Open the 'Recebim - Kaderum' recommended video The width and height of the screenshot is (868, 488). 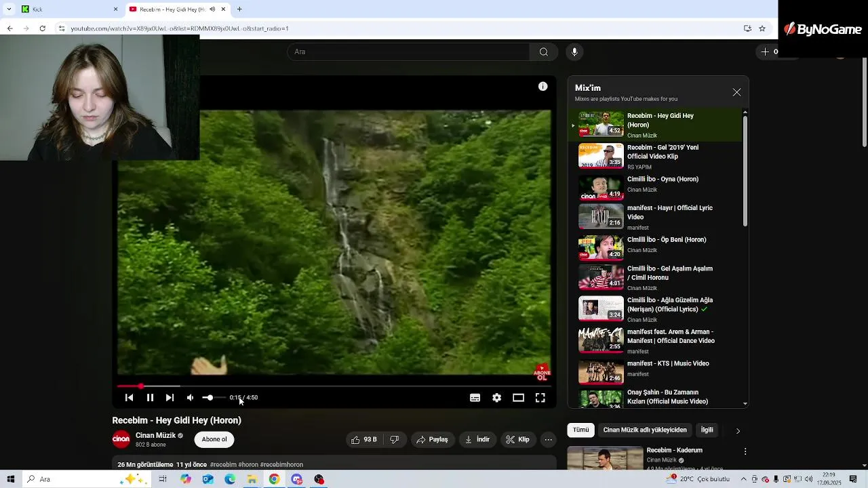point(675,450)
